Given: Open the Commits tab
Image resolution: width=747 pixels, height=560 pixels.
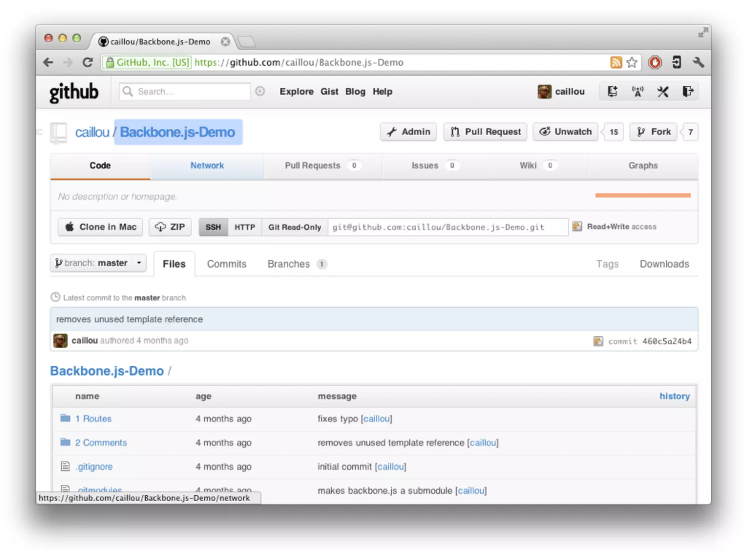Looking at the screenshot, I should pyautogui.click(x=227, y=264).
